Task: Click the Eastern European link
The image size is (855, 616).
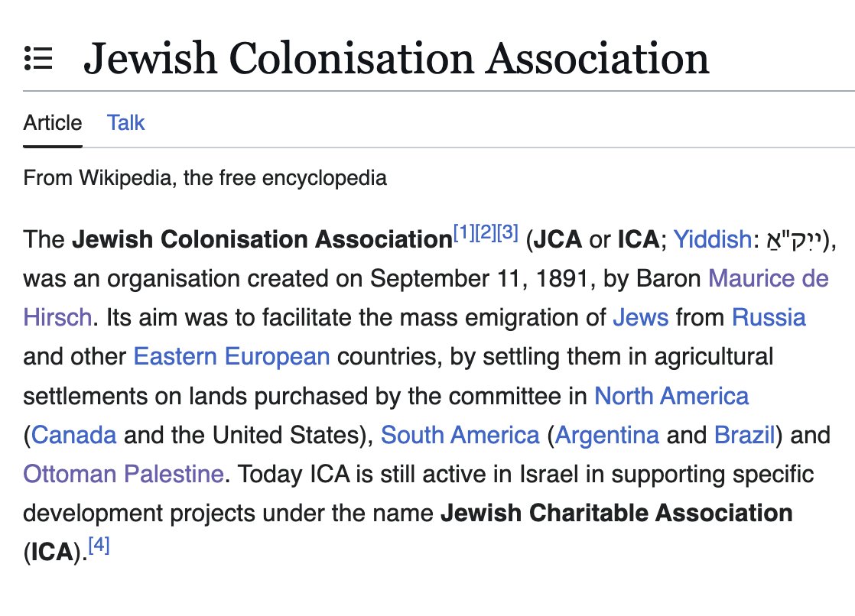Action: (x=232, y=356)
